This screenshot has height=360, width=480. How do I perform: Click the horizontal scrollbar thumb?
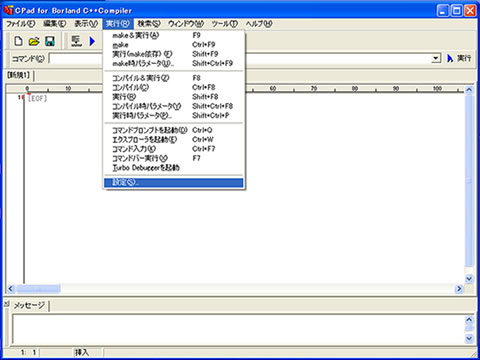coord(38,289)
